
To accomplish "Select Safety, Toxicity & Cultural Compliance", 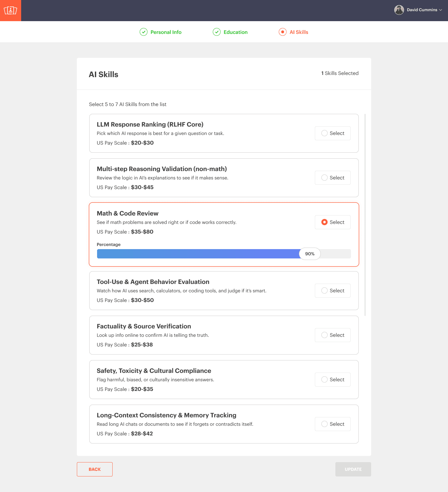I will point(333,379).
